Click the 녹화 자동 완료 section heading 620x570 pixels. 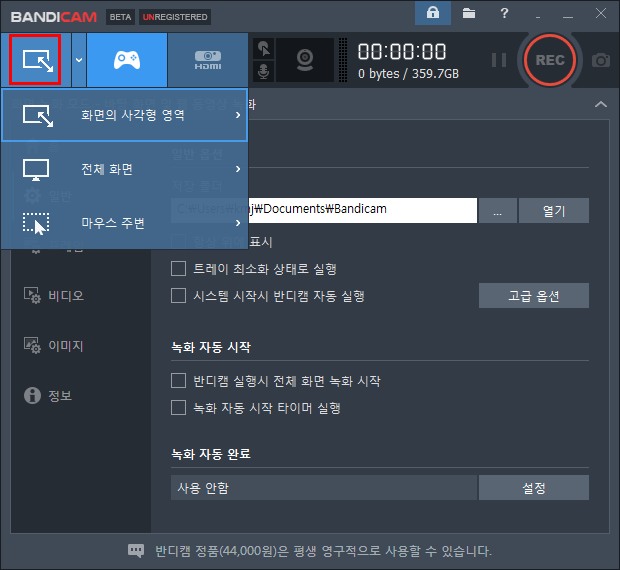point(211,454)
